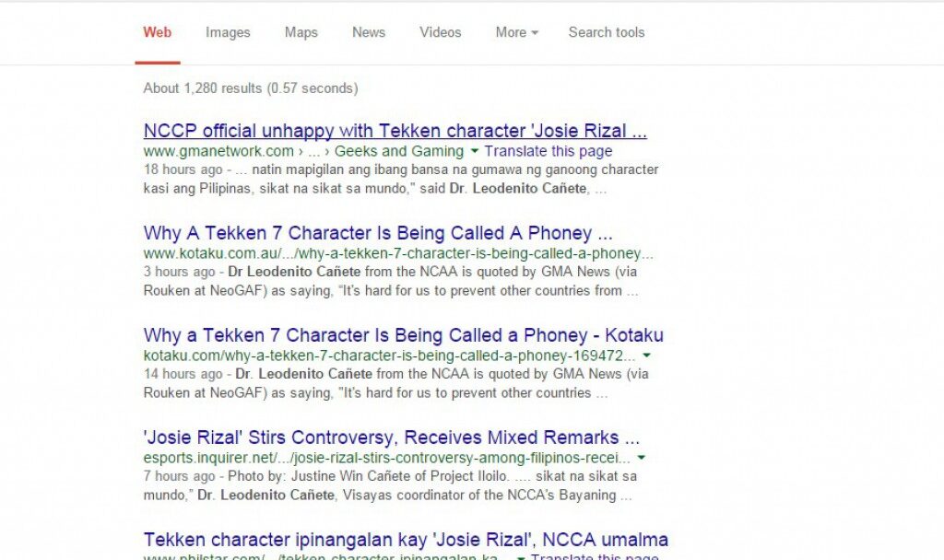Expand the gmanetwork.com result dropdown arrow

point(475,151)
